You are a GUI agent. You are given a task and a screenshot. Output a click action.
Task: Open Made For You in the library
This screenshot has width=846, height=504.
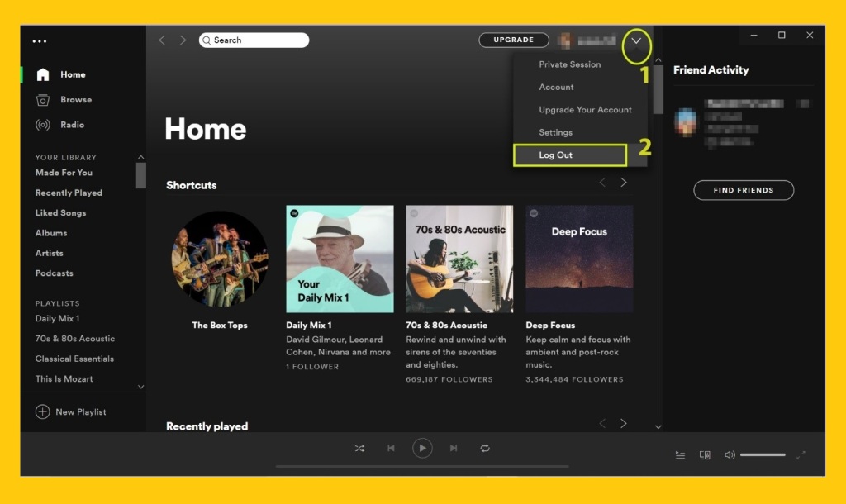pyautogui.click(x=64, y=173)
